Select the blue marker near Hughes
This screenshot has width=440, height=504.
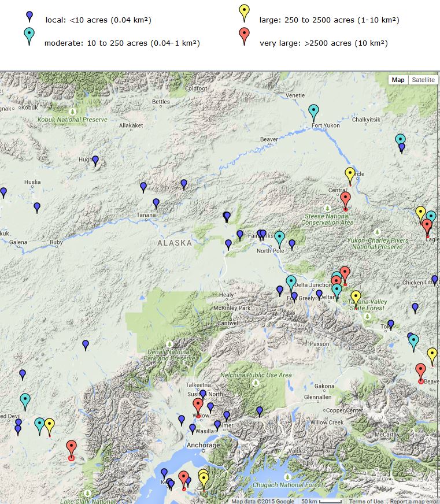[x=95, y=160]
